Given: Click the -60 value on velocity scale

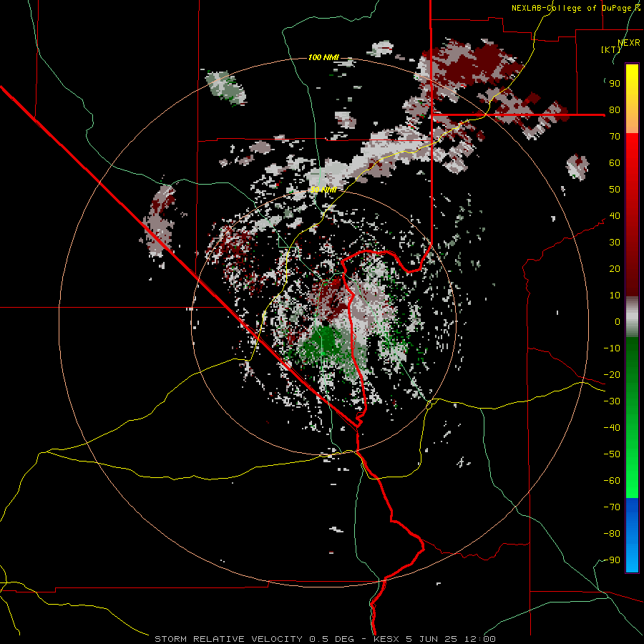Looking at the screenshot, I should 612,481.
